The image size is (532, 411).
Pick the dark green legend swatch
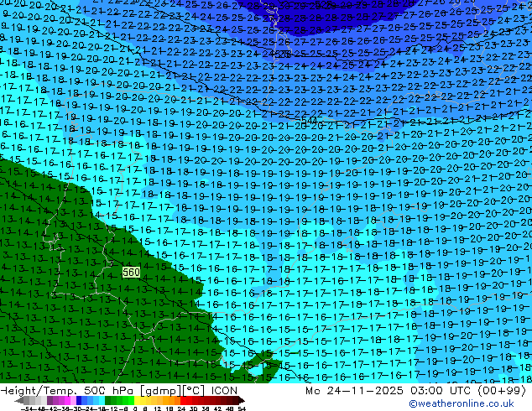point(107,400)
